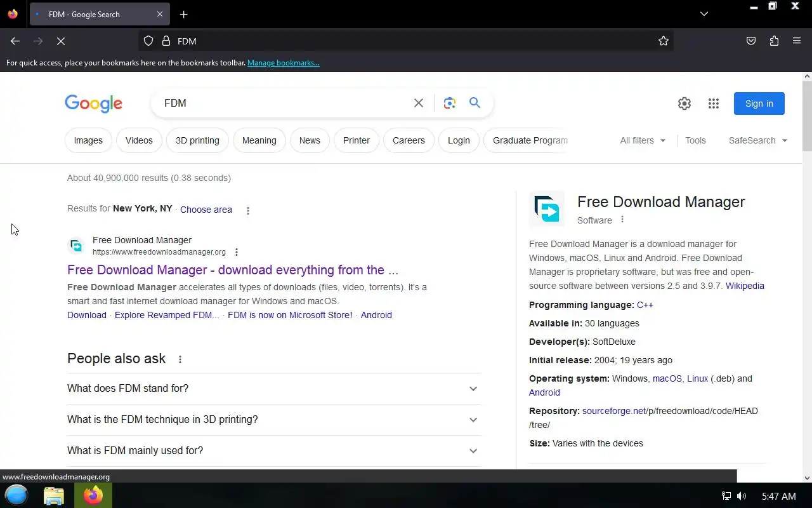
Task: Open the All filters dropdown
Action: (x=643, y=140)
